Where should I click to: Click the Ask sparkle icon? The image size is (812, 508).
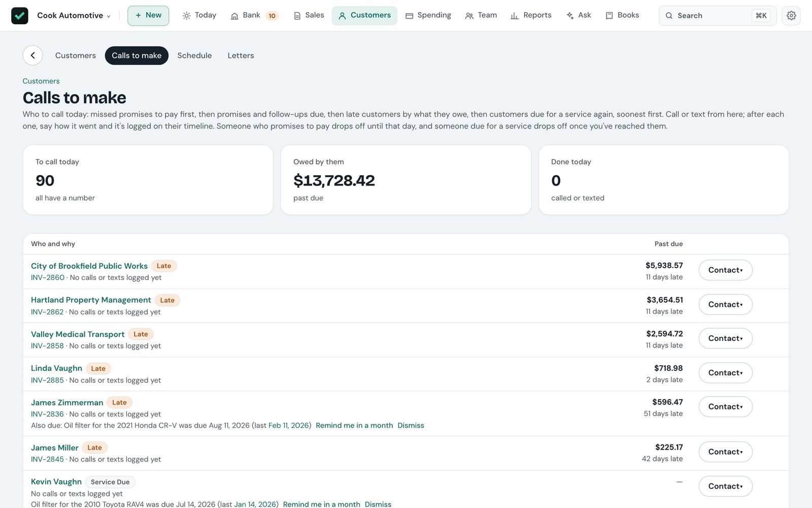[x=570, y=16]
